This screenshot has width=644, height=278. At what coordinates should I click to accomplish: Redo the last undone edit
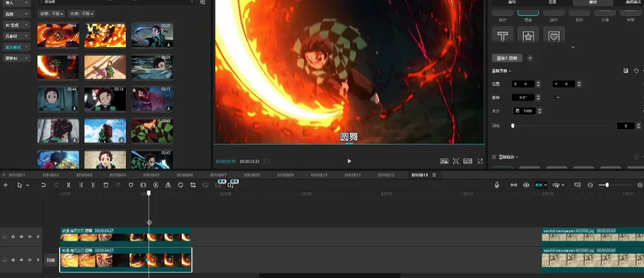(56, 185)
